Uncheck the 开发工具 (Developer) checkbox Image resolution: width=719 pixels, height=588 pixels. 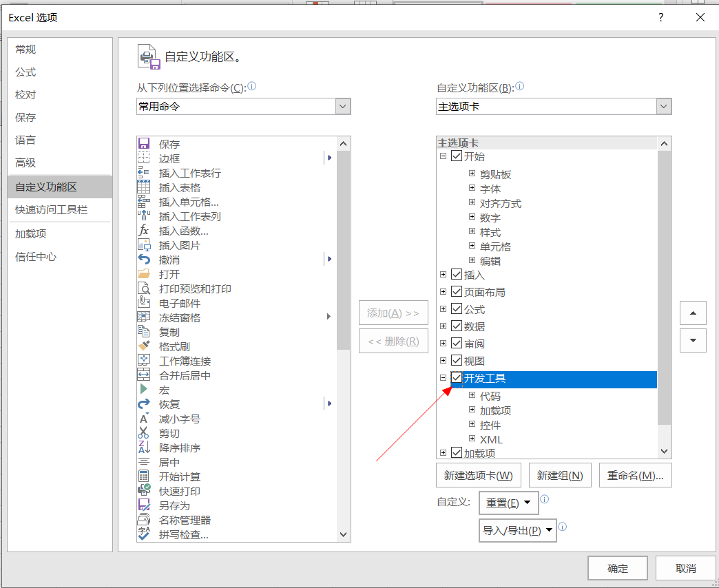point(457,378)
